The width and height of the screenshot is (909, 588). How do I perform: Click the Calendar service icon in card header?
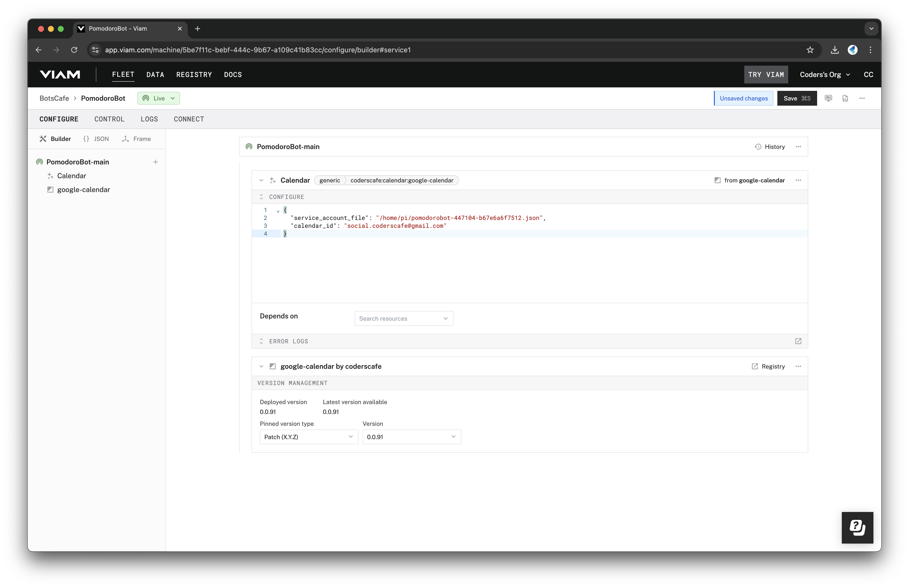point(273,180)
